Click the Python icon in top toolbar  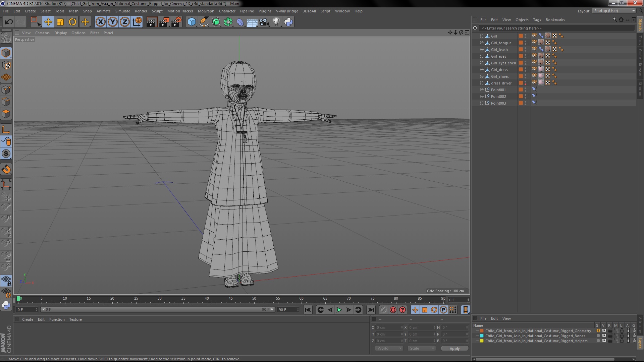tap(288, 22)
